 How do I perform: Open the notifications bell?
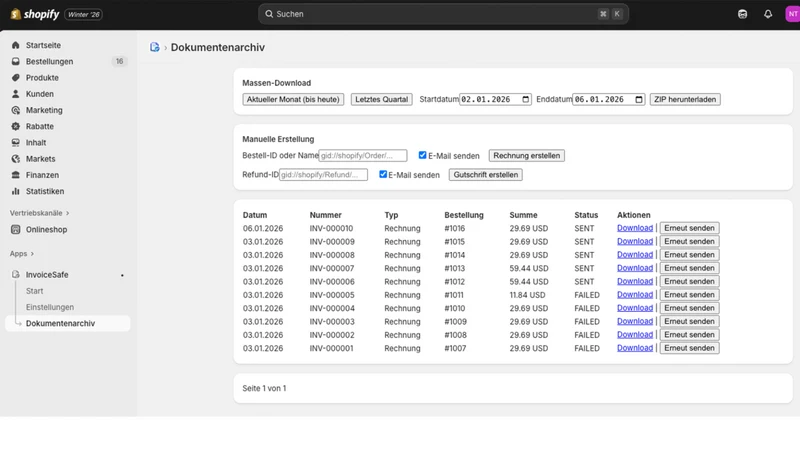point(768,14)
